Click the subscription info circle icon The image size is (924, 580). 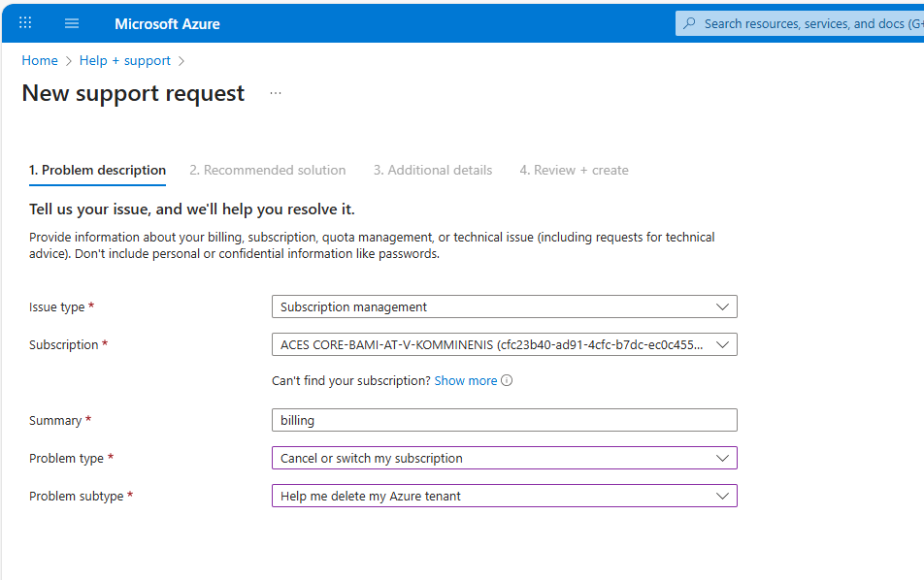click(x=507, y=380)
